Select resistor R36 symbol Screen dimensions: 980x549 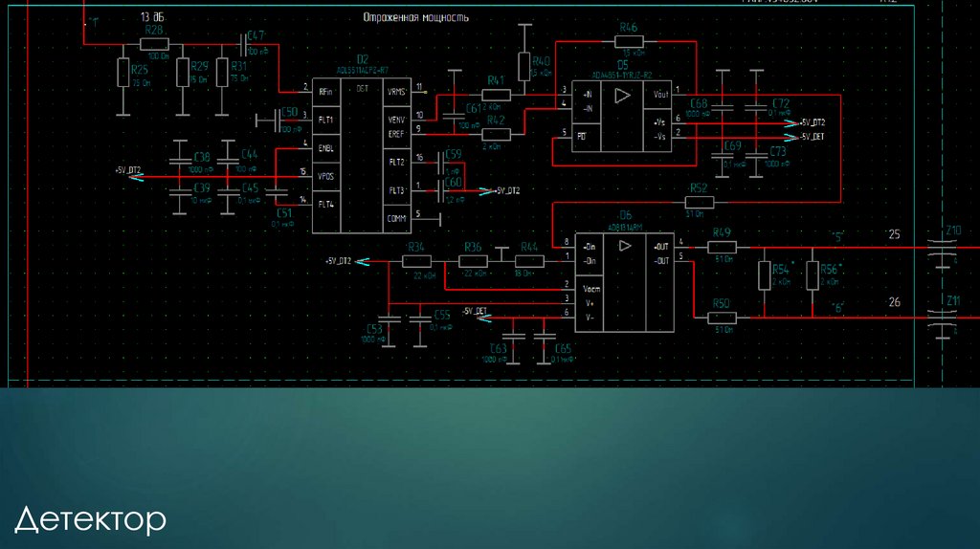pyautogui.click(x=473, y=262)
